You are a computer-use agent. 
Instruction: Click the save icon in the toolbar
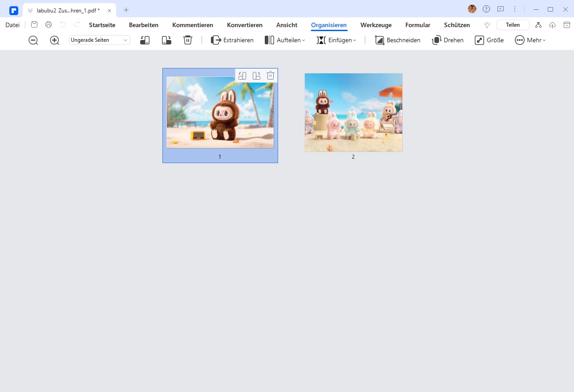pos(34,25)
